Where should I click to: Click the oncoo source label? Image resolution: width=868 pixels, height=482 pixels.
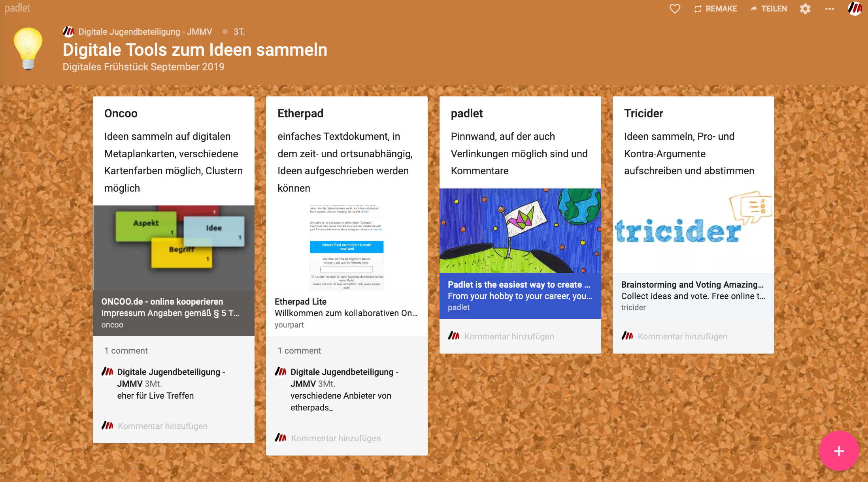point(112,325)
